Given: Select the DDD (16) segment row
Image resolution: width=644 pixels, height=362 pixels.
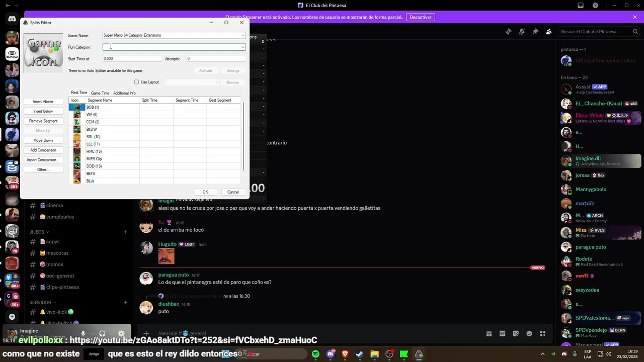Looking at the screenshot, I should (154, 166).
